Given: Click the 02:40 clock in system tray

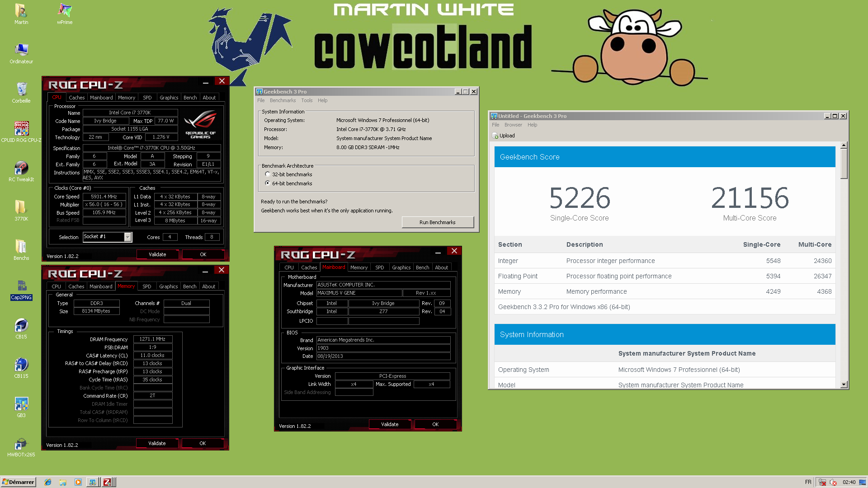Looking at the screenshot, I should pos(849,482).
